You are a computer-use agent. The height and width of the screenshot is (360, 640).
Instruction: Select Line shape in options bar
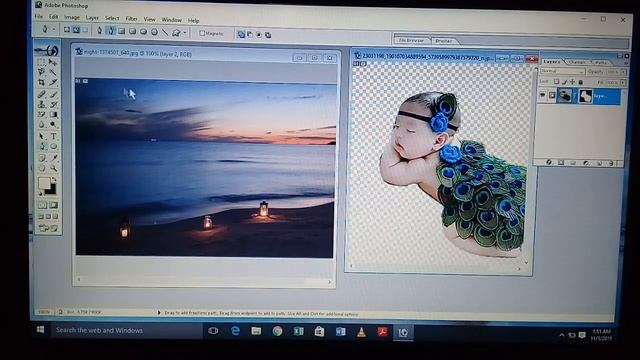[x=165, y=32]
